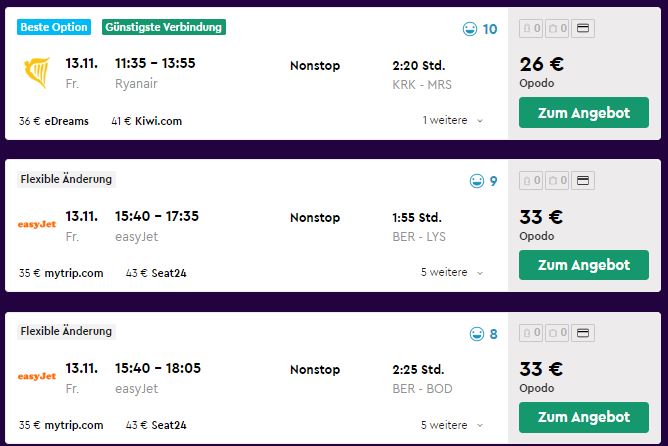Click the easyJet logo on the BER - LYS flight
Image resolution: width=668 pixels, height=446 pixels.
[37, 224]
